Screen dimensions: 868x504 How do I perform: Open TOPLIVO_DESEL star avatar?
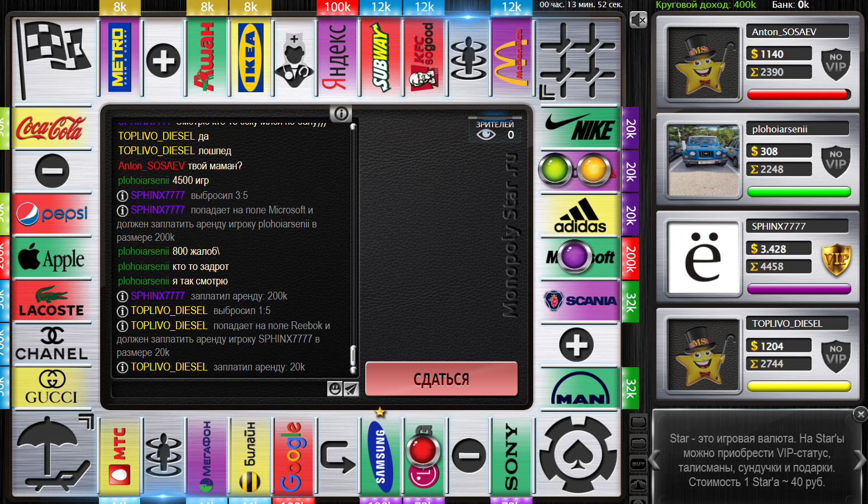tap(703, 355)
